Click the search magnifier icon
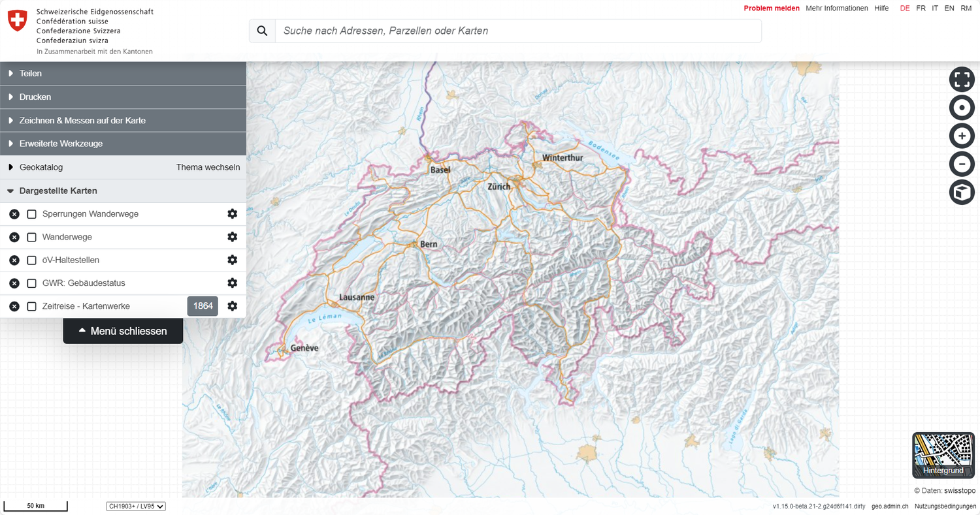 [262, 31]
